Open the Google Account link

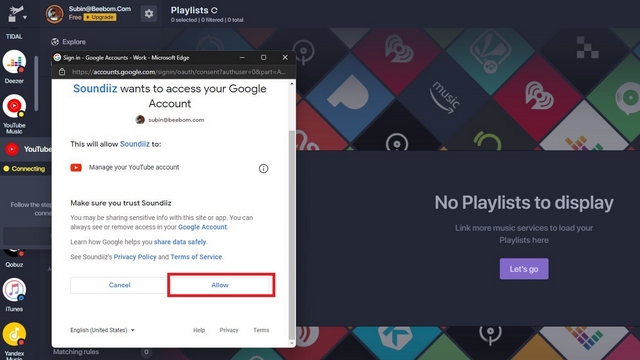pyautogui.click(x=202, y=227)
